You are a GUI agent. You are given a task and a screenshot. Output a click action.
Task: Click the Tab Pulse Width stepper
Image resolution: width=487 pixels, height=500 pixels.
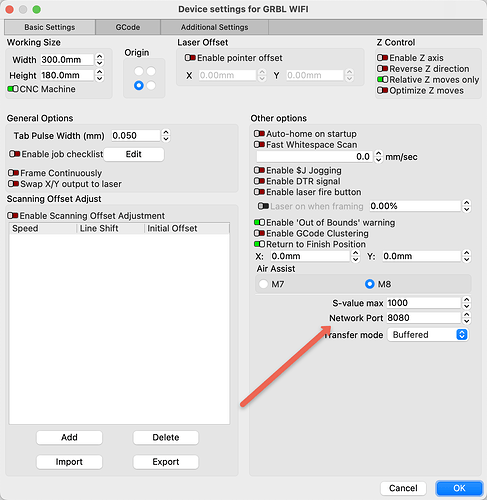pos(166,136)
